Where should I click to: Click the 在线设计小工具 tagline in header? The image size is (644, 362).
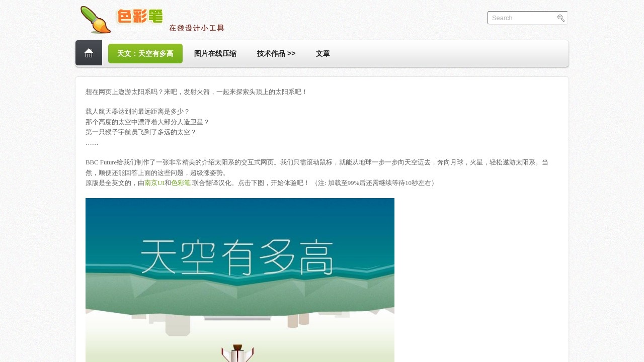tap(197, 28)
